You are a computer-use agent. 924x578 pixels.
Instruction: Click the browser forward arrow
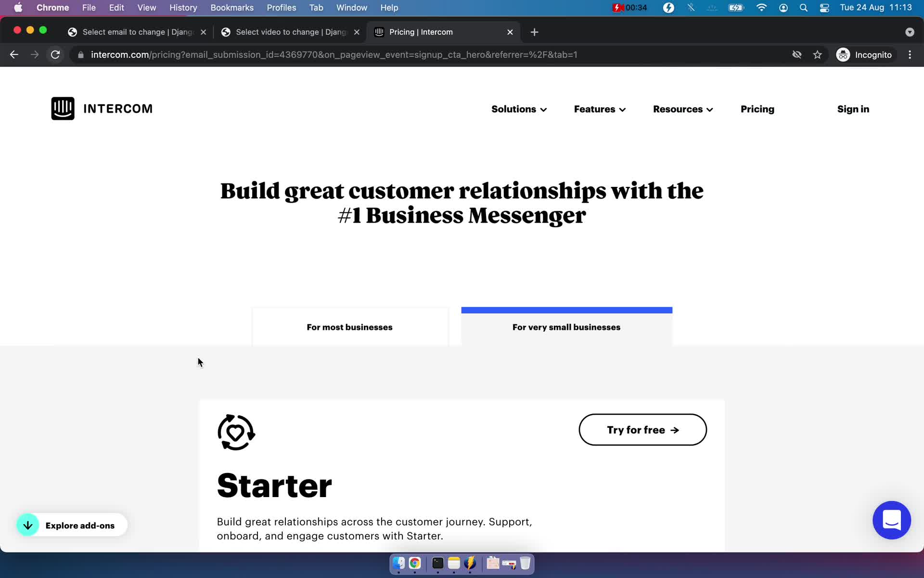(x=35, y=54)
